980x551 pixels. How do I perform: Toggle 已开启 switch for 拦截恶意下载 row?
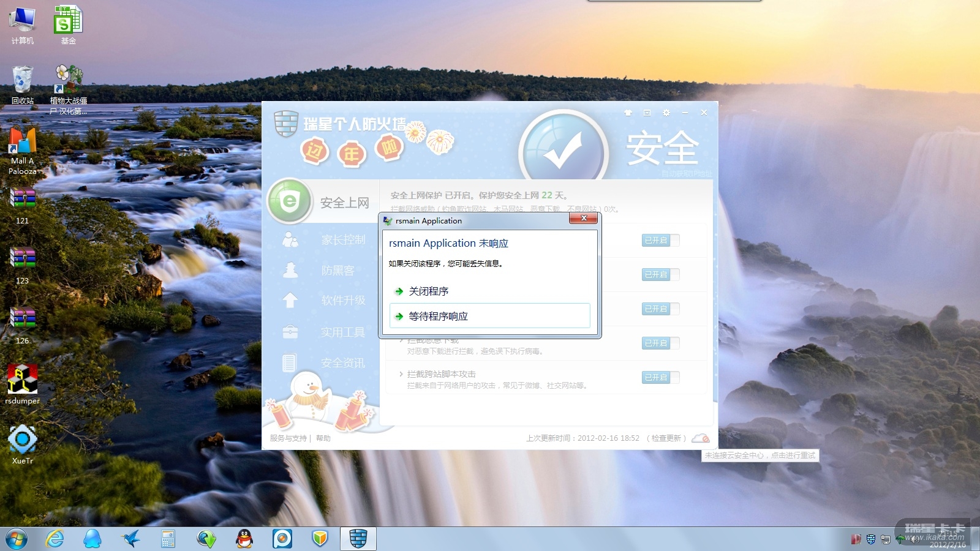click(x=660, y=343)
